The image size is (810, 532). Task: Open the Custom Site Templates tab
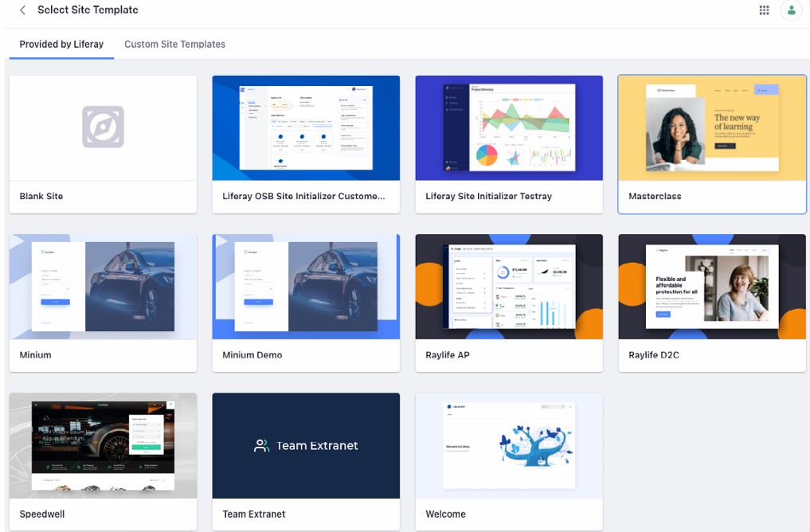174,45
